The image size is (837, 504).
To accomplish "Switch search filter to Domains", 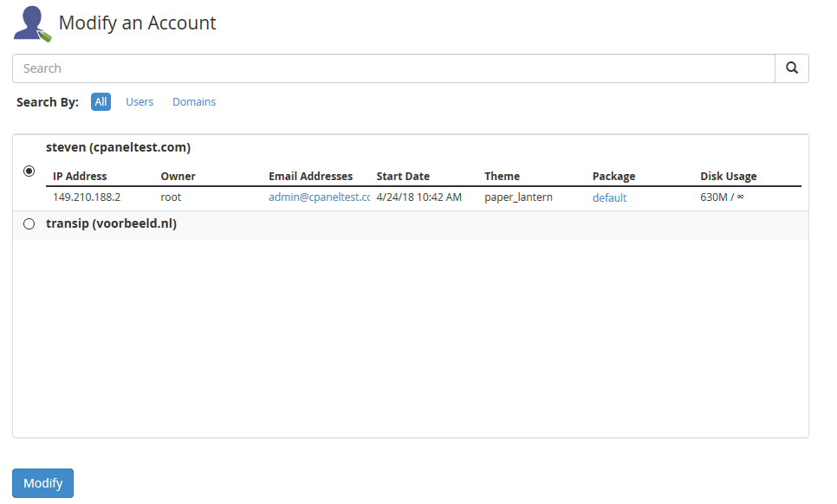I will pos(194,102).
